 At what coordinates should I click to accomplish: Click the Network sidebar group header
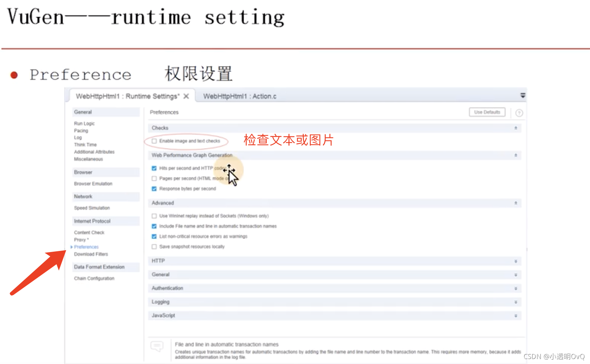(x=106, y=197)
